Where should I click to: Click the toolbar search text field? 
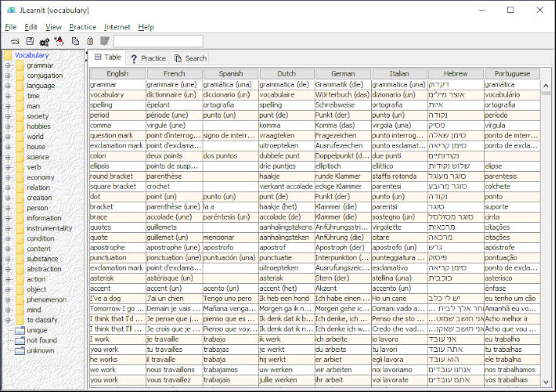pyautogui.click(x=159, y=41)
